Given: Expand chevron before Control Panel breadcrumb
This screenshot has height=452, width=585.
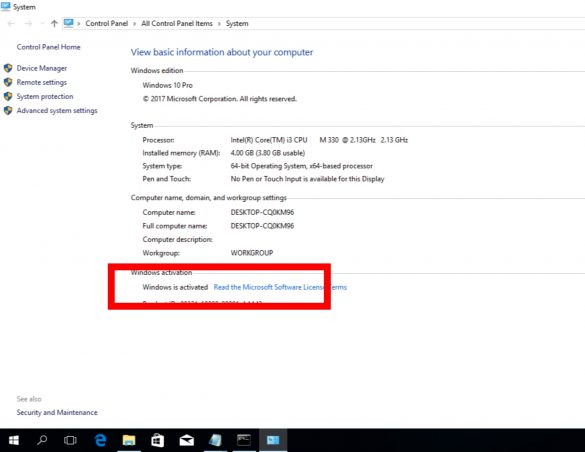Looking at the screenshot, I should pos(79,24).
